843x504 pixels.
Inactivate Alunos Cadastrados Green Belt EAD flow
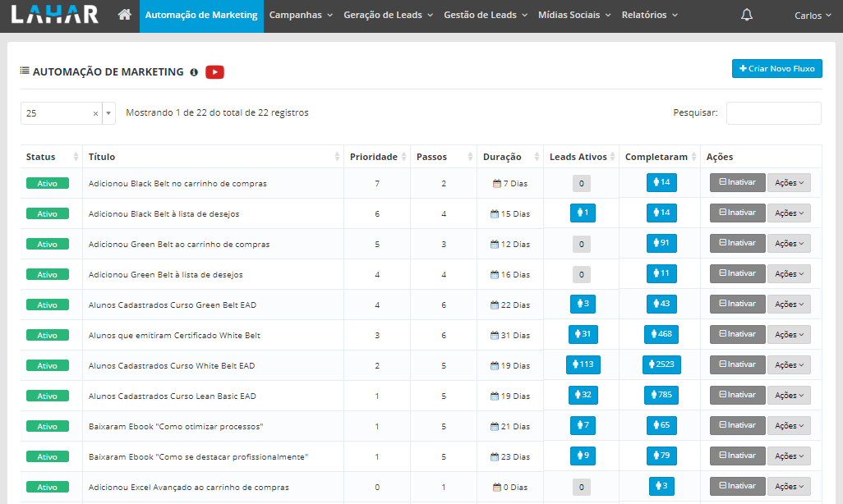tap(738, 304)
